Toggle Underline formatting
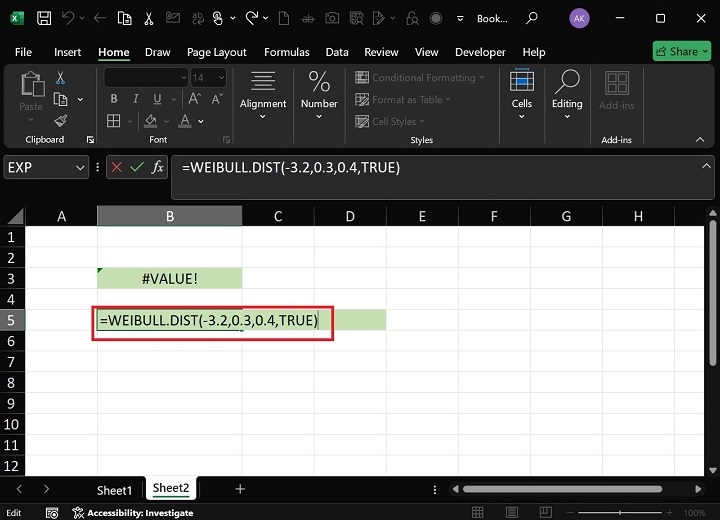The height and width of the screenshot is (520, 720). click(x=157, y=99)
